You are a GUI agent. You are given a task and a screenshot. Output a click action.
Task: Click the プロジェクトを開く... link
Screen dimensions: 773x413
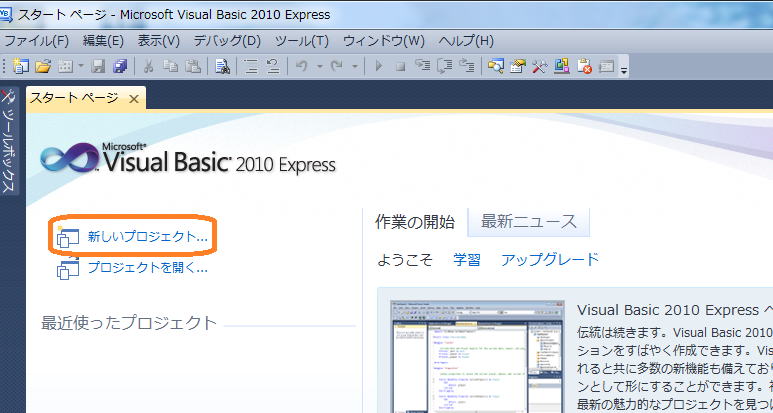[x=147, y=268]
